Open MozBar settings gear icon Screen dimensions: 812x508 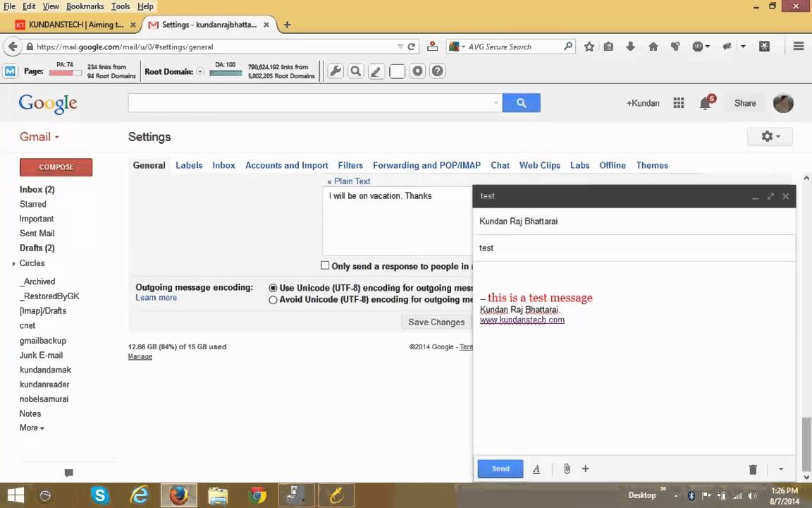[417, 71]
